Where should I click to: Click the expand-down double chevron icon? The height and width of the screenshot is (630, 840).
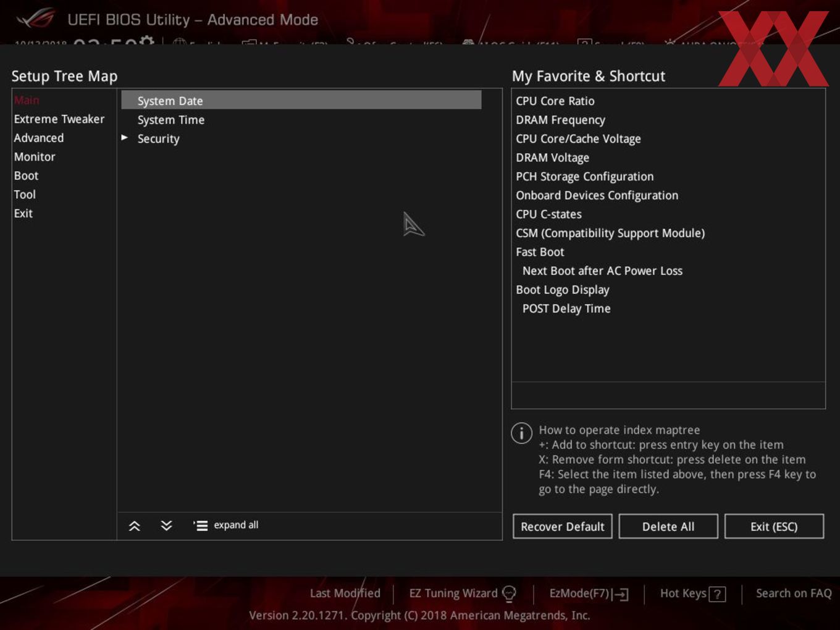pyautogui.click(x=166, y=526)
